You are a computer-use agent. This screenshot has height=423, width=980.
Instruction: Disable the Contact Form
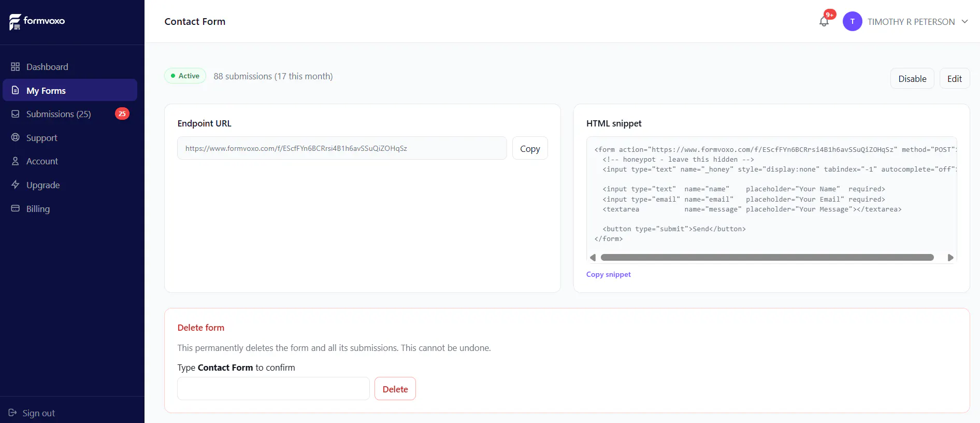(x=912, y=78)
